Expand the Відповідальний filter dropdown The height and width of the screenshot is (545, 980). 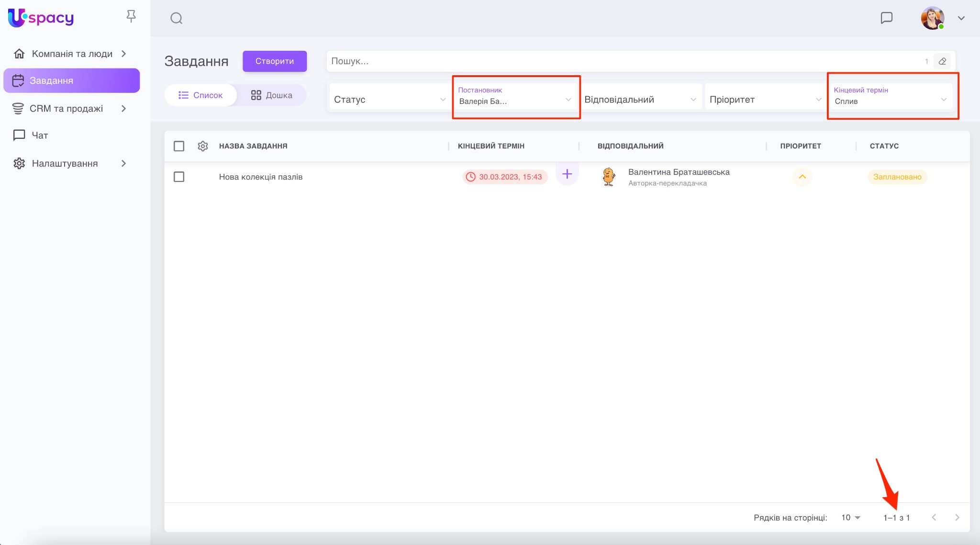tap(639, 100)
